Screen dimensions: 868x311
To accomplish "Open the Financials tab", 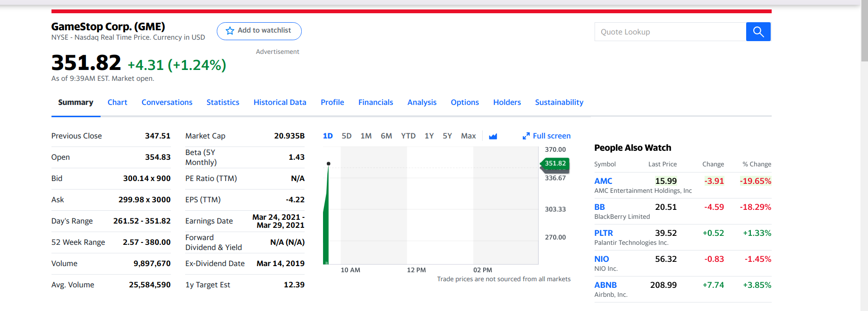I will (x=375, y=103).
